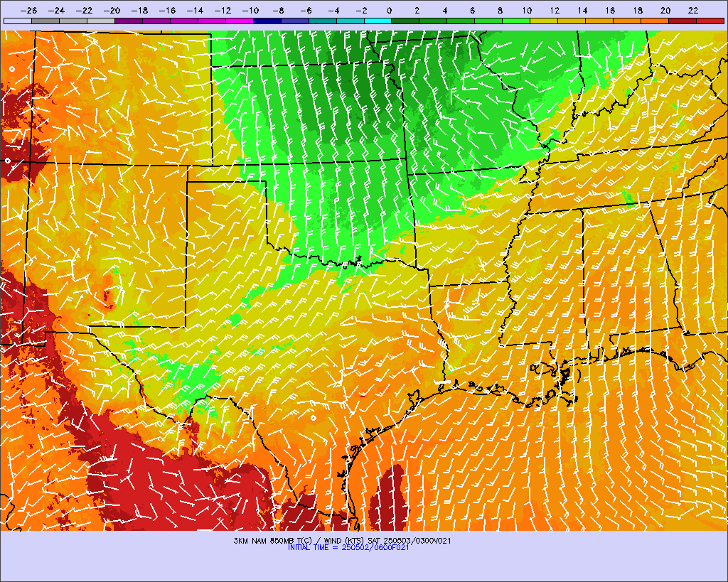Click the -18 scale label
Screen dimensions: 728x582
pyautogui.click(x=139, y=10)
